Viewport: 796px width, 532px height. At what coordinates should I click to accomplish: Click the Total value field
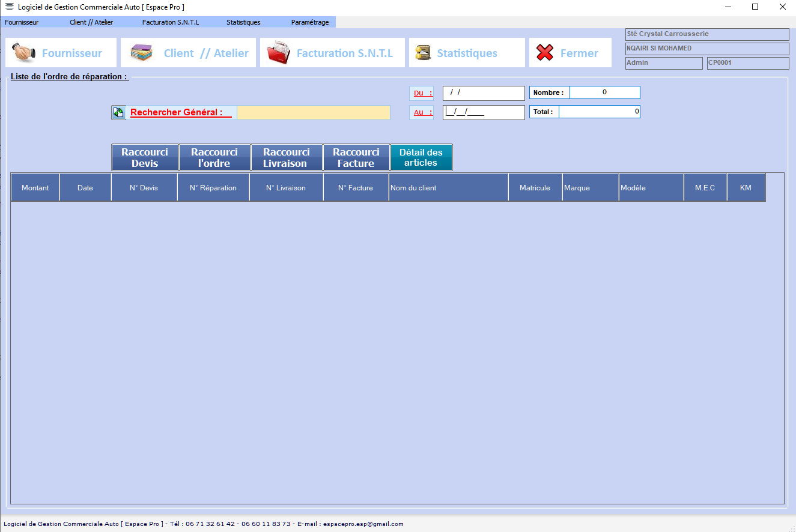tap(600, 112)
